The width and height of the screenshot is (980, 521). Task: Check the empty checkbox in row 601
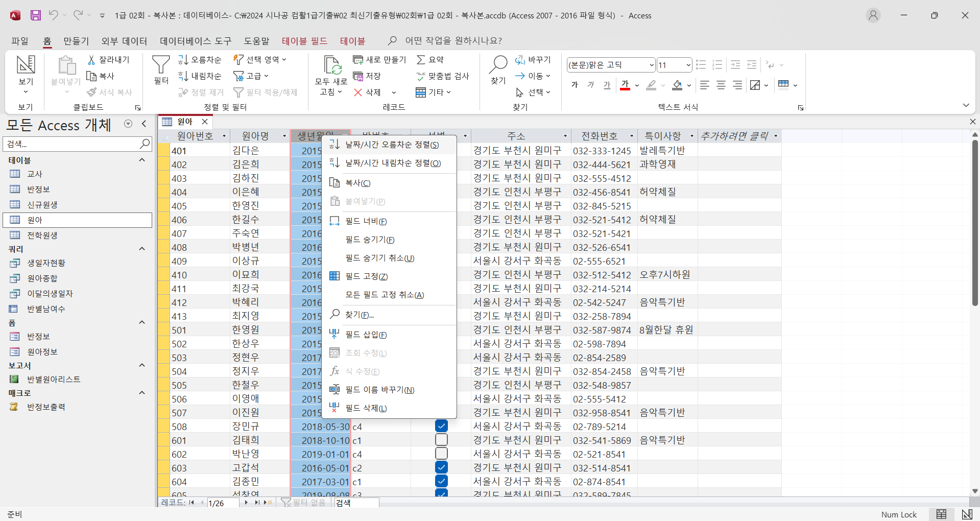click(441, 440)
